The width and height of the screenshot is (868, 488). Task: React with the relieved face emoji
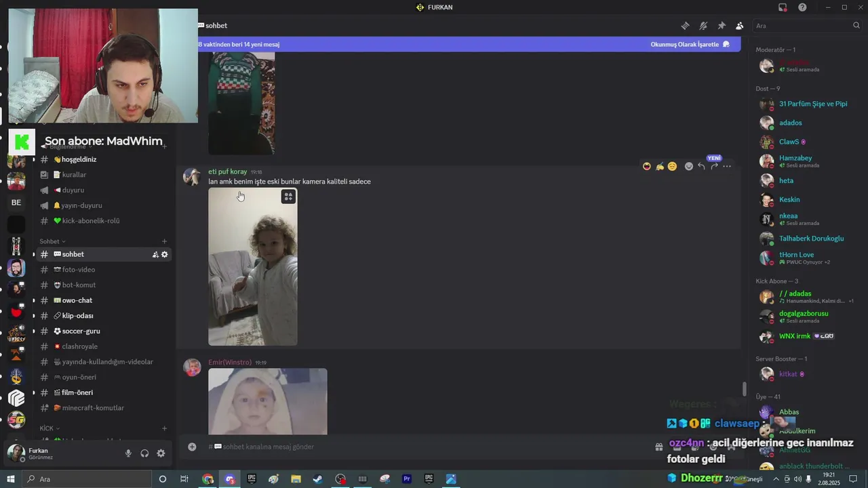tap(672, 166)
